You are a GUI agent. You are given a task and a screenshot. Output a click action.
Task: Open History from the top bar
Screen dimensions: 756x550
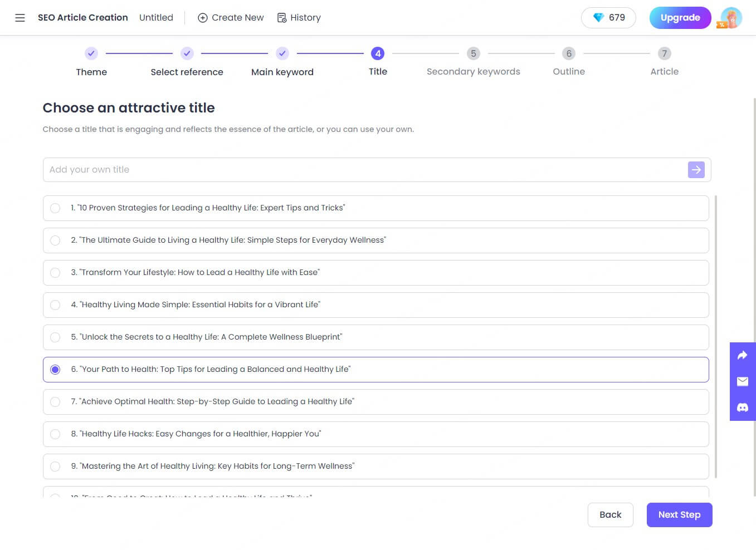(299, 18)
